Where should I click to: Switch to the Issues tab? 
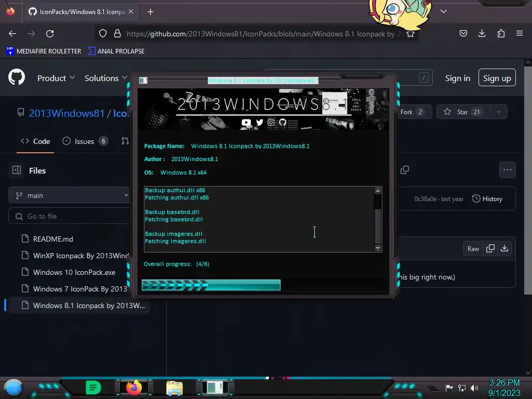[x=85, y=141]
